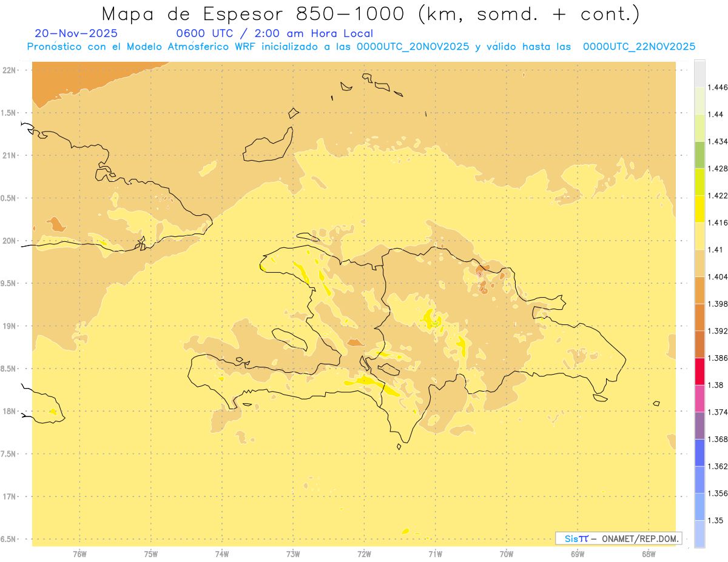
Task: Click the legend value '1.41'
Action: pyautogui.click(x=716, y=249)
